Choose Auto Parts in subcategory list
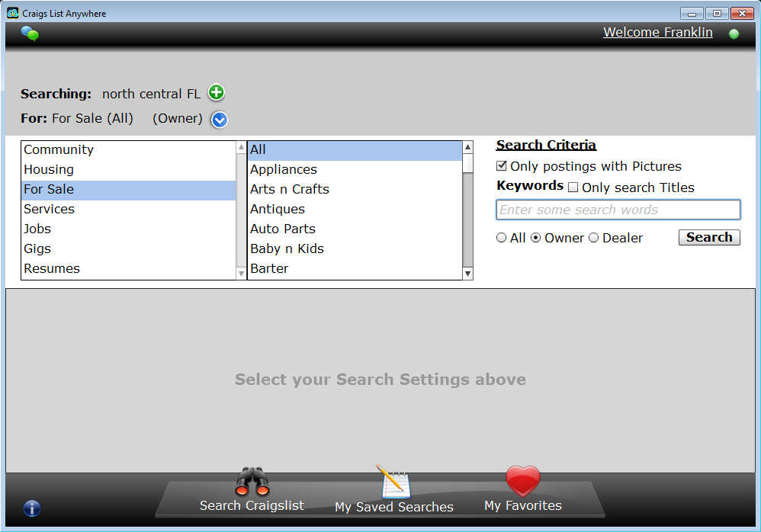This screenshot has width=761, height=532. [283, 229]
